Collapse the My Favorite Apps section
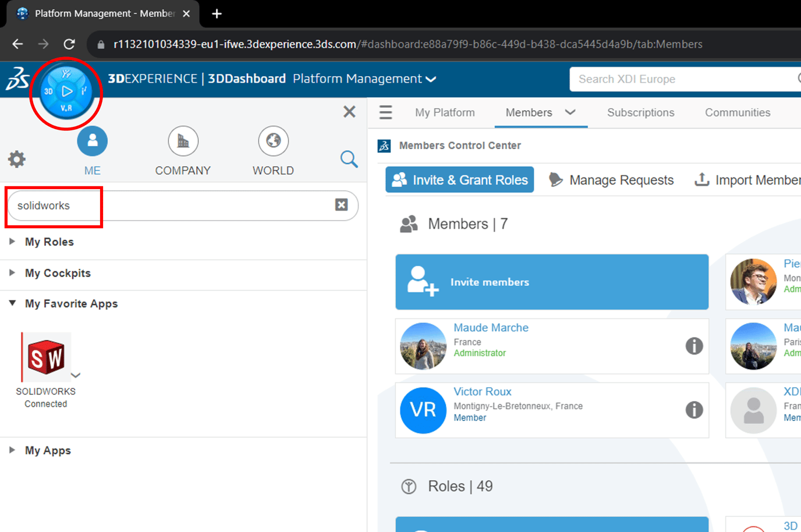This screenshot has height=532, width=801. [12, 303]
